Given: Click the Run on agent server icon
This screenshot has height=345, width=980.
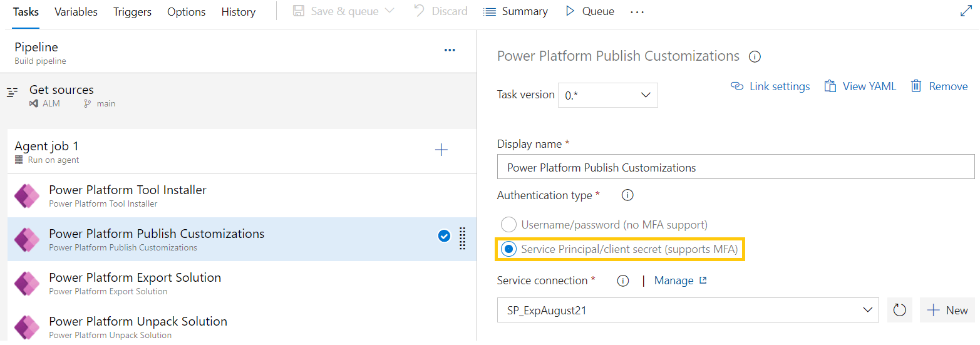Looking at the screenshot, I should click(x=19, y=160).
